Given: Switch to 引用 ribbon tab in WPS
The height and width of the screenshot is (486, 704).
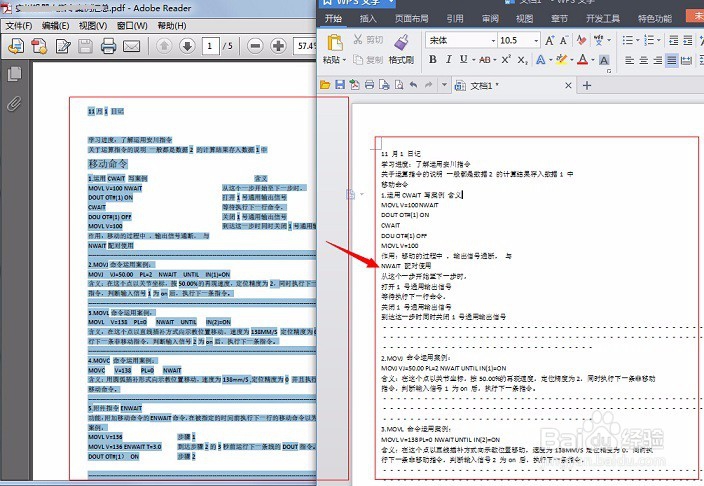Looking at the screenshot, I should [455, 18].
